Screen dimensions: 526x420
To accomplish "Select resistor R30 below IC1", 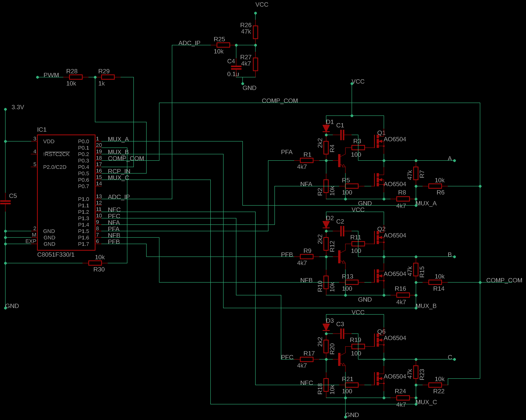I will [x=95, y=263].
